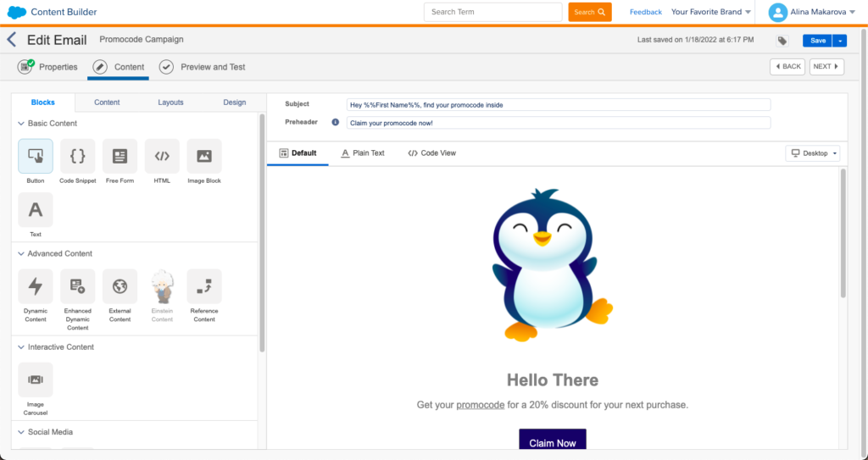Open the Save button dropdown arrow
This screenshot has height=460, width=868.
pyautogui.click(x=839, y=41)
